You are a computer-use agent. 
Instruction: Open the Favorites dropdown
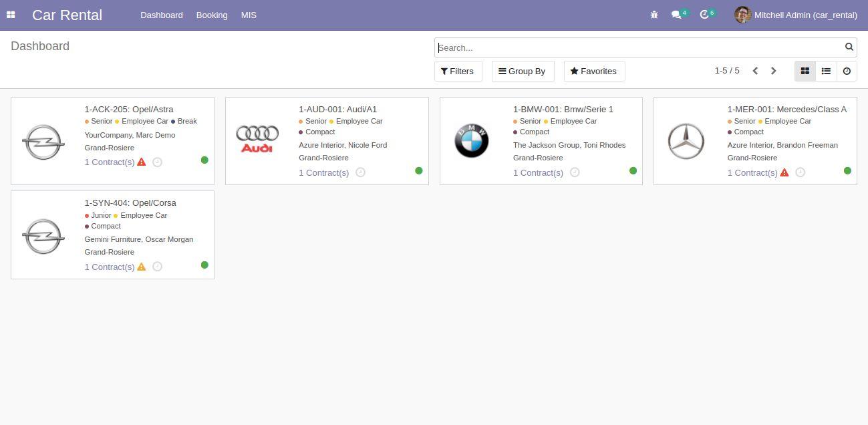tap(594, 71)
